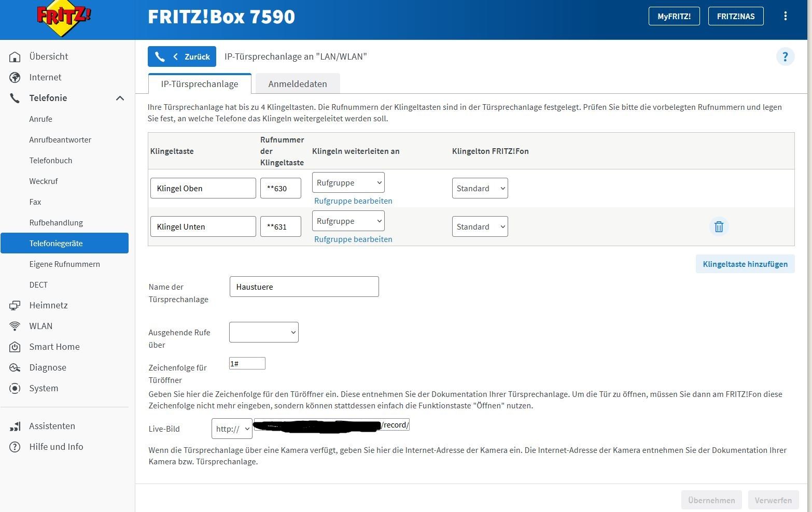Click the Telefonie phone handset icon

point(15,98)
